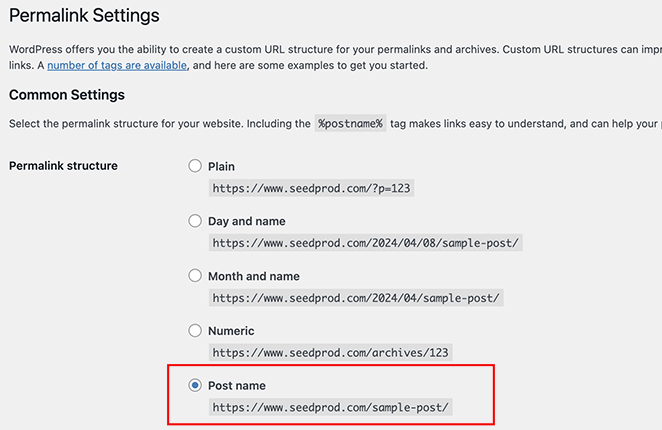Click the Permalink Settings page heading

tap(84, 16)
